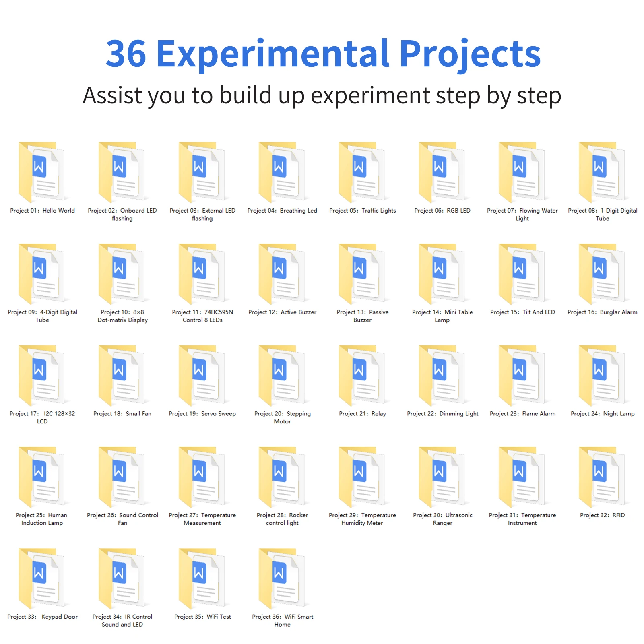This screenshot has width=644, height=644.
Task: Click the Project 10 8×8 Dot-matrix Display folder
Action: (x=122, y=274)
